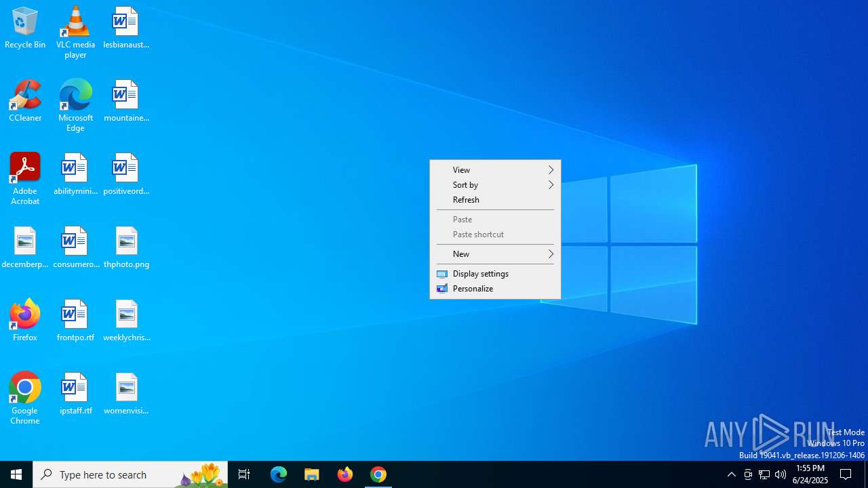Select the weeklychris... image file icon
Screen dimensions: 868x488
coord(126,321)
